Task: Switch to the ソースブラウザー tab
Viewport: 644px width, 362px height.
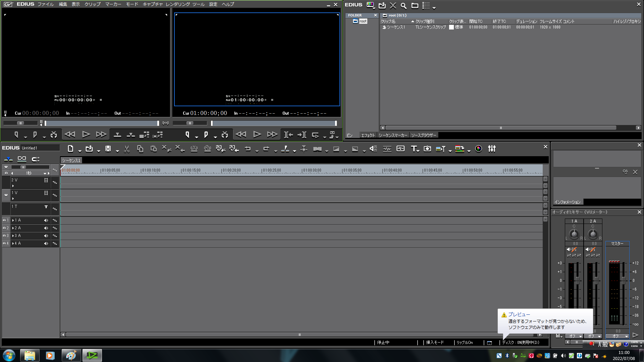Action: tap(424, 135)
